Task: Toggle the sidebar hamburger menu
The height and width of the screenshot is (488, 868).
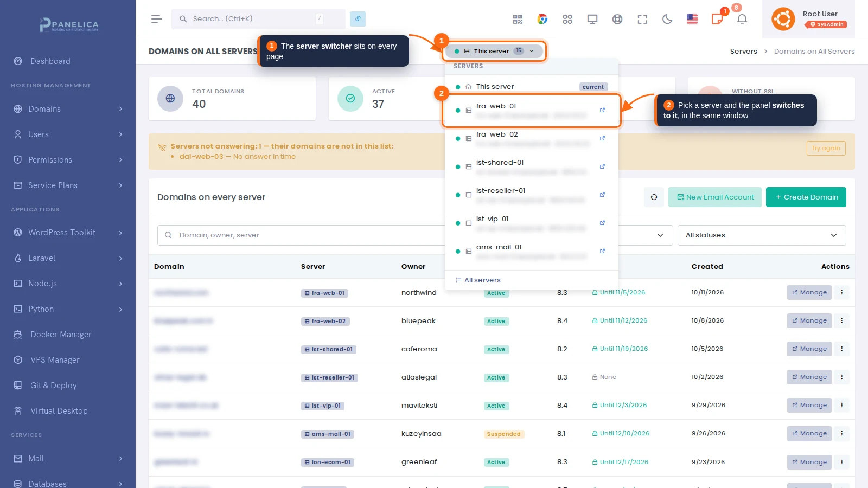Action: click(157, 19)
